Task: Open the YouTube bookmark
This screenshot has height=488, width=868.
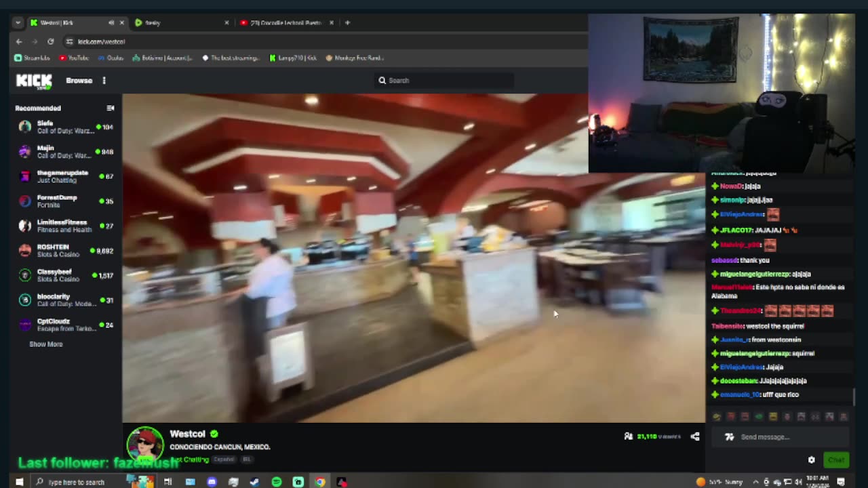Action: 74,58
